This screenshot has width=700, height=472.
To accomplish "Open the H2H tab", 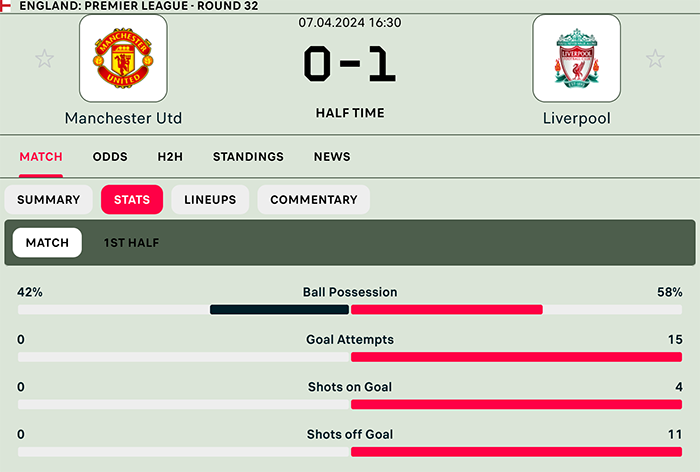I will 170,157.
